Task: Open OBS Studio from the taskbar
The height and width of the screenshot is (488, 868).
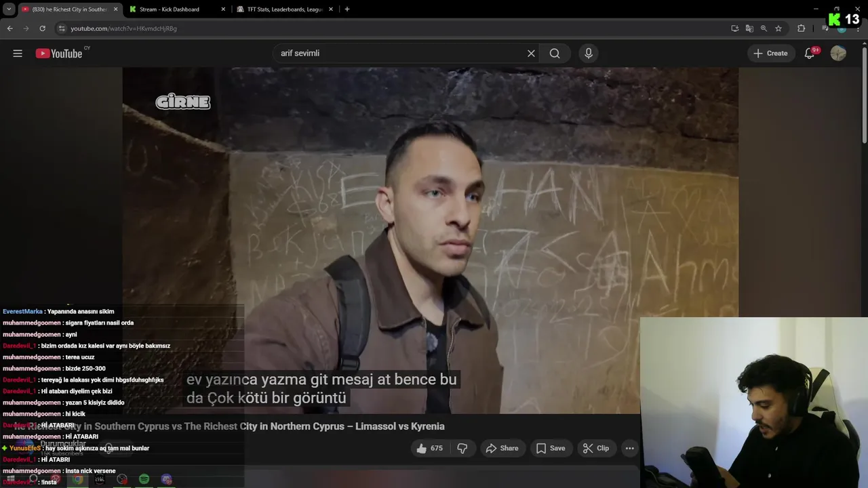Action: 122,479
